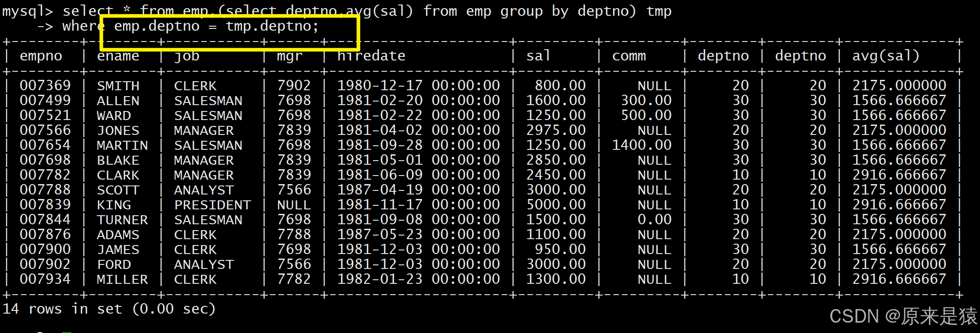Click the job column header
The width and height of the screenshot is (980, 333).
187,56
